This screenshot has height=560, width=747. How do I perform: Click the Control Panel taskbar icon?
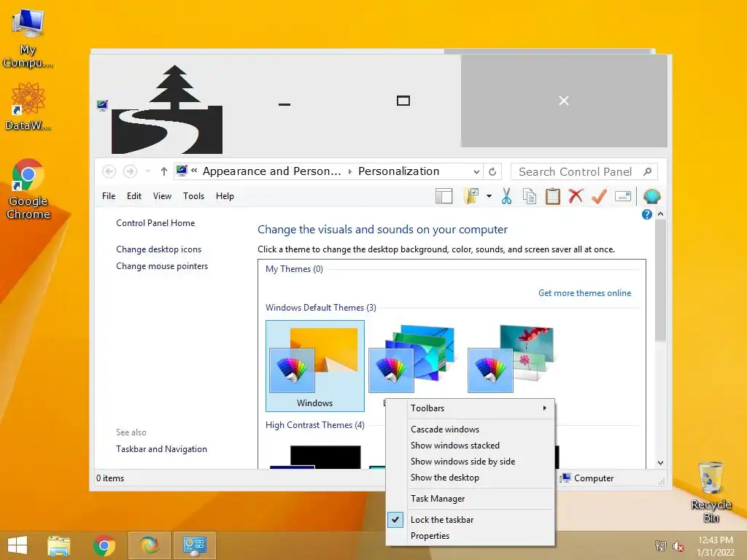pos(194,545)
